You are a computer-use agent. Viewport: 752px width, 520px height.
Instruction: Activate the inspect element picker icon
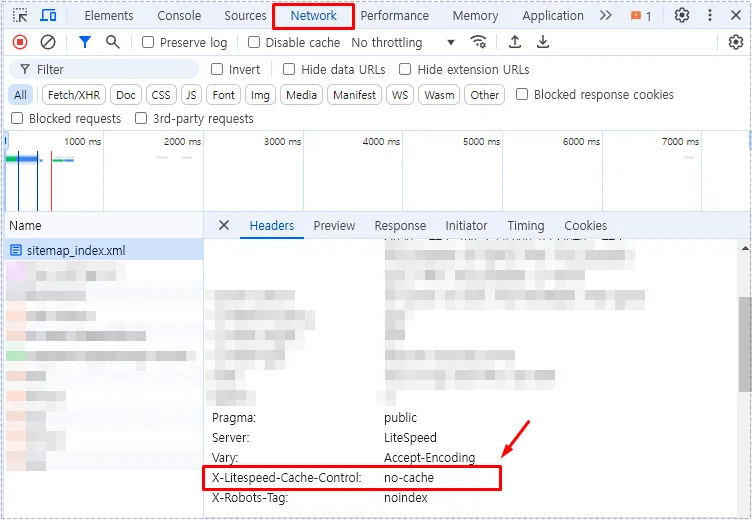tap(20, 15)
